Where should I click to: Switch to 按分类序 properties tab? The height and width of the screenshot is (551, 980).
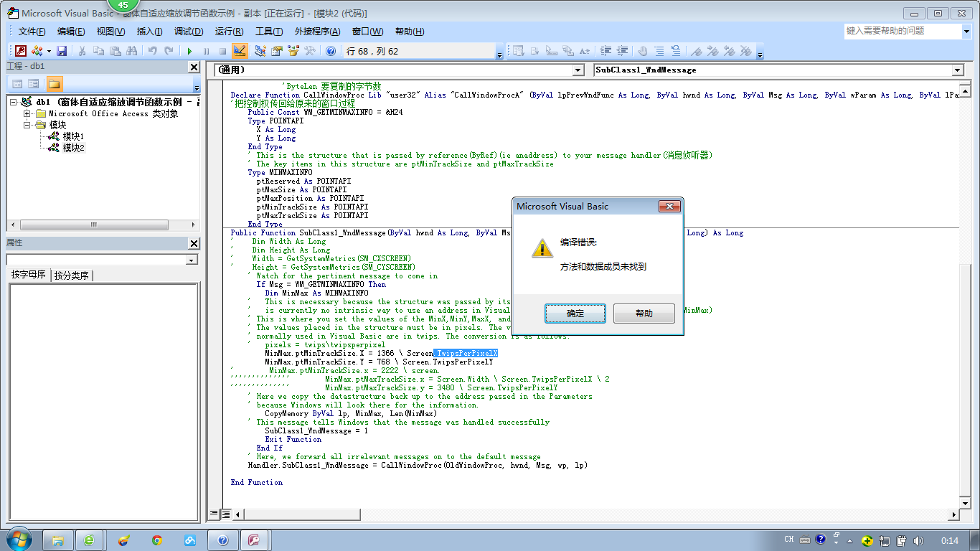[72, 275]
